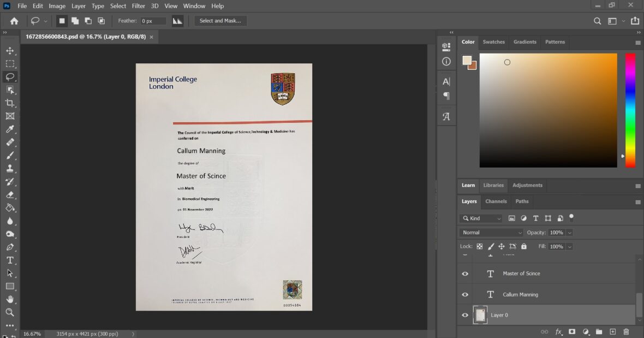Open the Paragraph panel icon
The height and width of the screenshot is (338, 644).
pyautogui.click(x=446, y=96)
